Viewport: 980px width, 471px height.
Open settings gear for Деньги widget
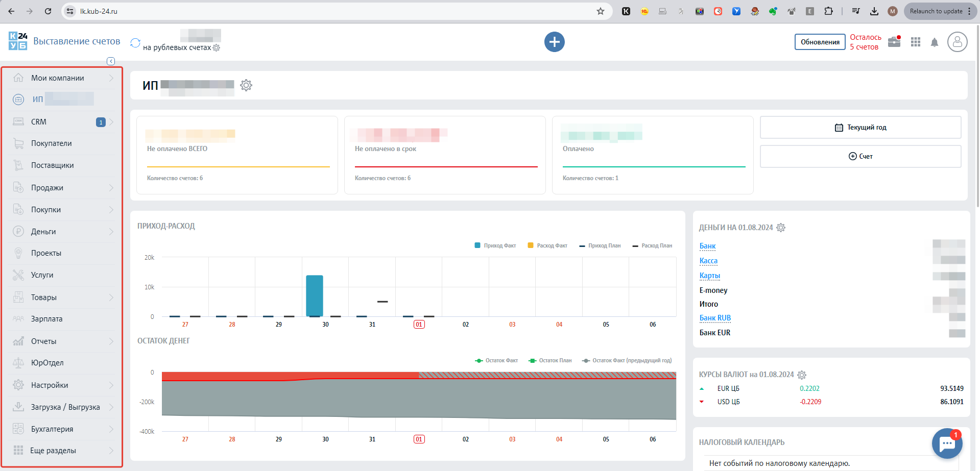click(x=781, y=228)
